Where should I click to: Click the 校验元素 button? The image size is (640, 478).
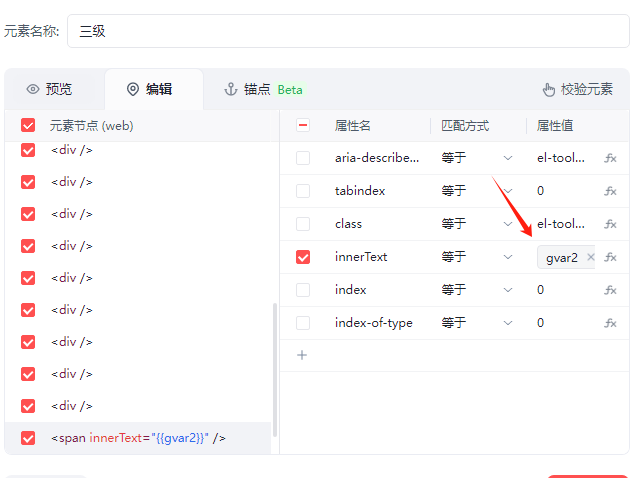click(577, 89)
